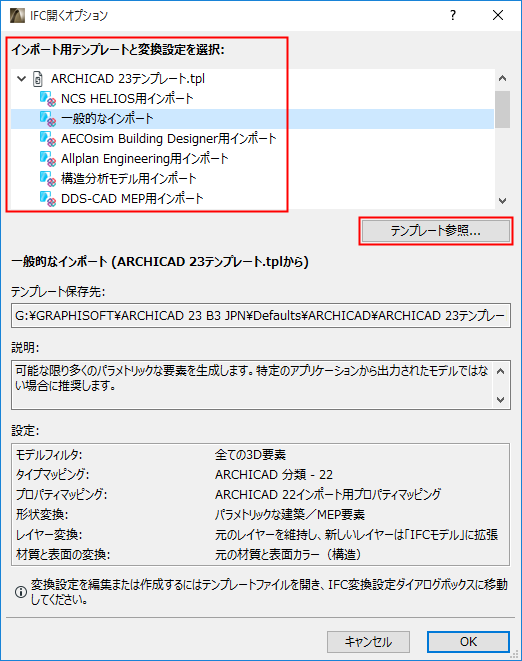The width and height of the screenshot is (522, 661).
Task: Open help with the ? title bar button
Action: tap(453, 16)
